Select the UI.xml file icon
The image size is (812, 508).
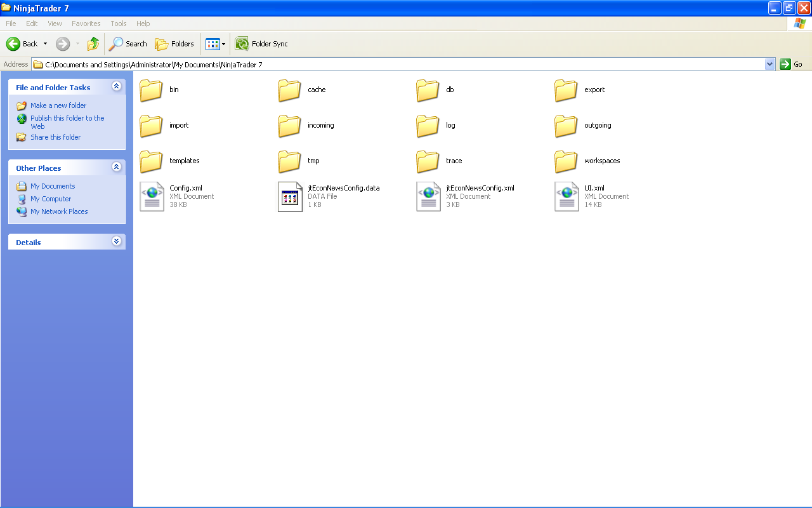click(x=566, y=197)
